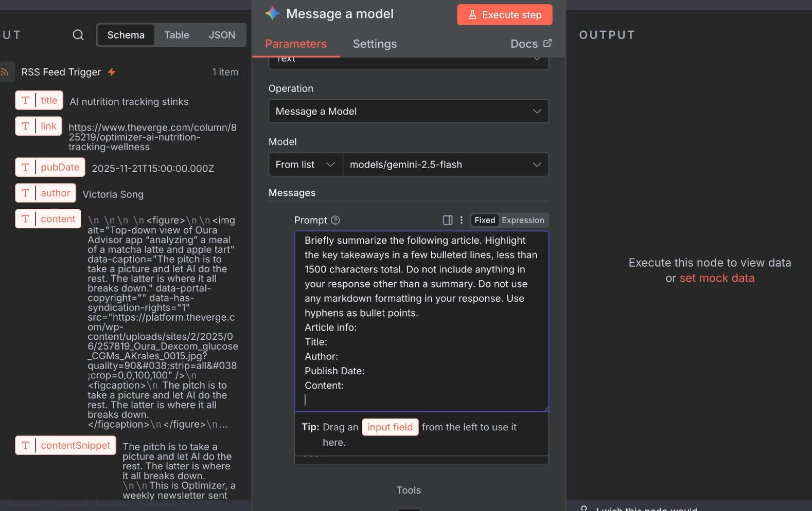Click the T type icon for link
Image resolution: width=812 pixels, height=511 pixels.
click(x=25, y=126)
